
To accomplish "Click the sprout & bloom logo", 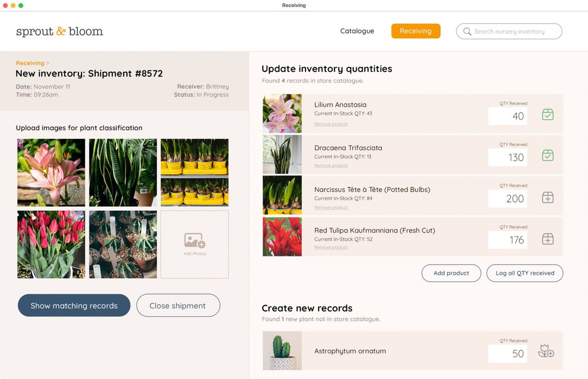I will [x=59, y=31].
